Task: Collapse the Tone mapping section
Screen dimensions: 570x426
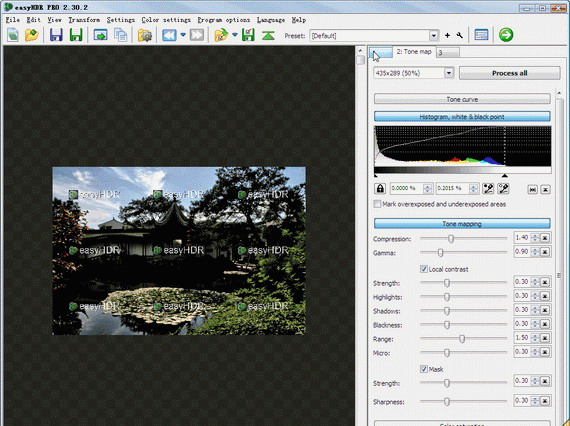Action: pyautogui.click(x=462, y=224)
